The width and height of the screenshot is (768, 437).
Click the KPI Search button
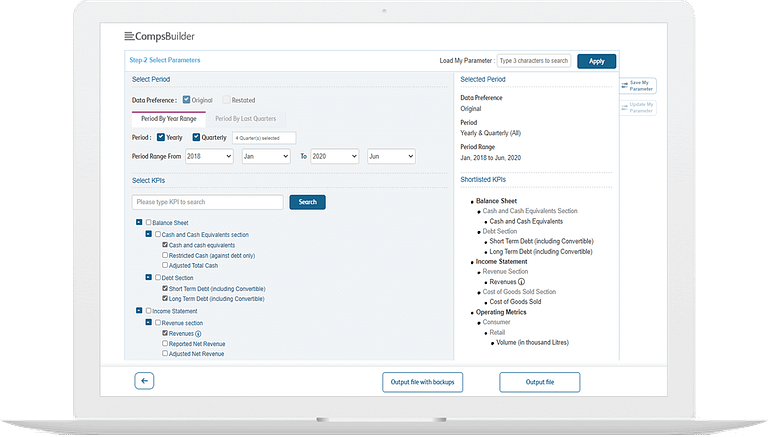pos(308,202)
